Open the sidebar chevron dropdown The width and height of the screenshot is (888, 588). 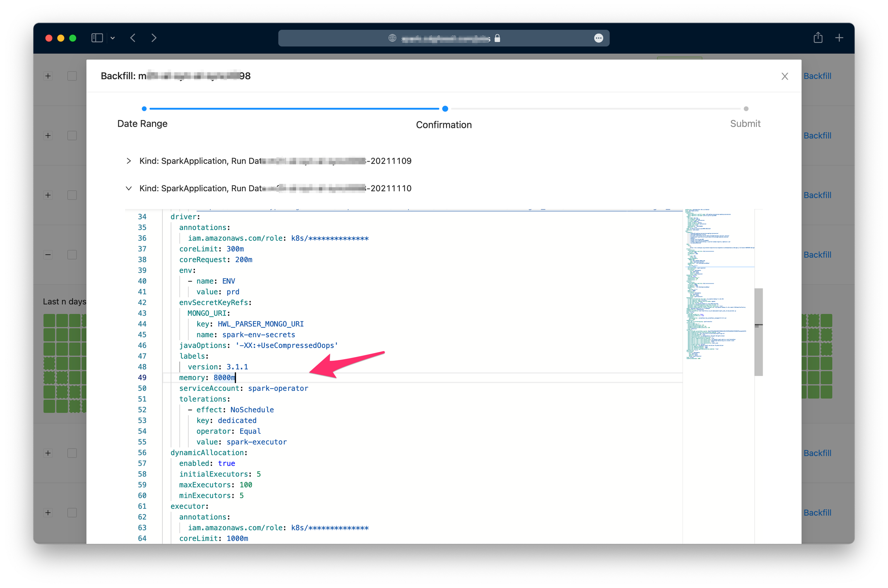[x=113, y=37]
